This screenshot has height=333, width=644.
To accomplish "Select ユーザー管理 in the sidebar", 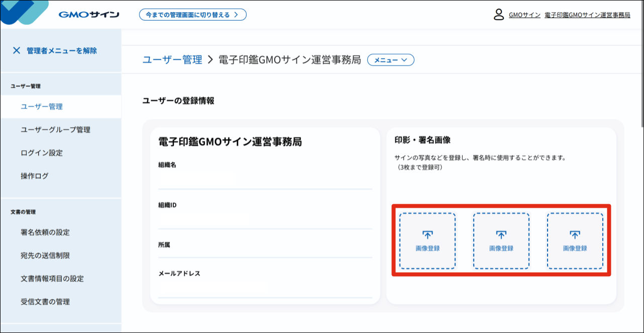I will tap(42, 107).
